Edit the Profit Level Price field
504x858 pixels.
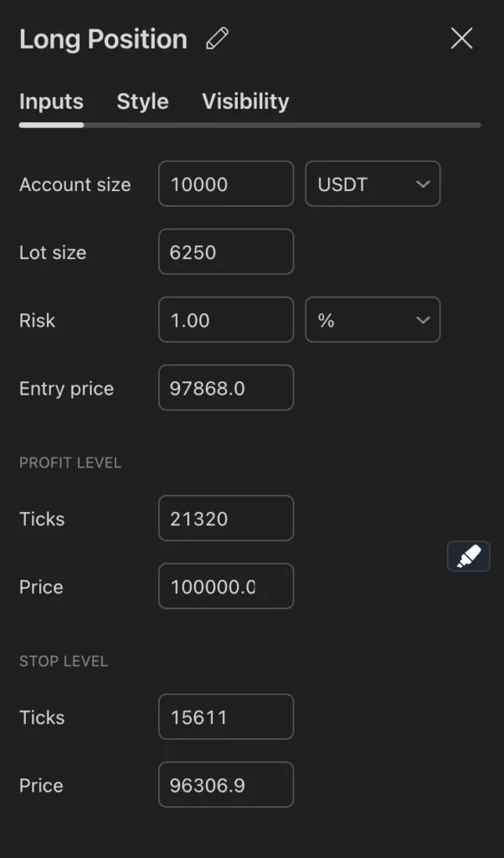(x=226, y=587)
